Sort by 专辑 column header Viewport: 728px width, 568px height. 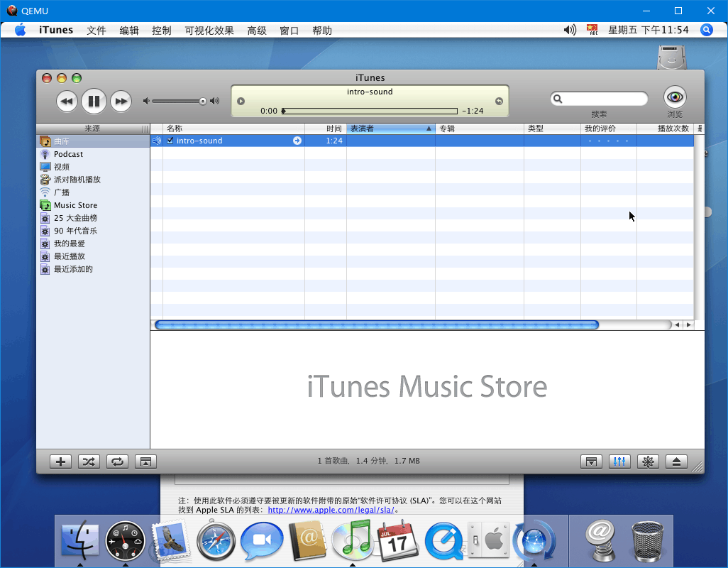[480, 129]
